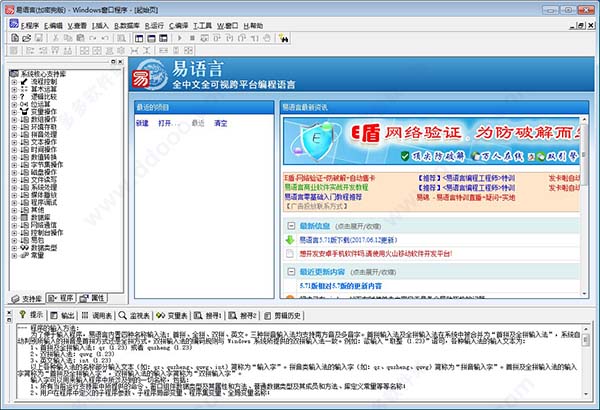Click the hand icon beside the binoculars icon
This screenshot has width=600, height=410.
(x=267, y=38)
